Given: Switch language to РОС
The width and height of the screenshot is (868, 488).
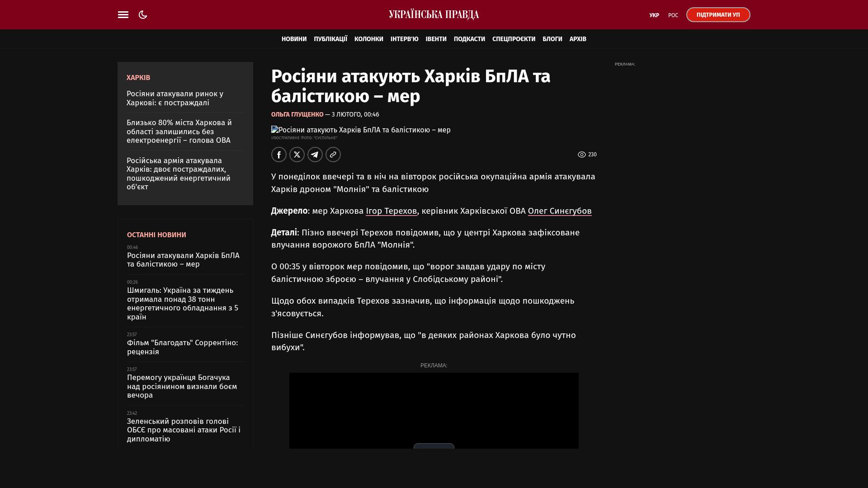Looking at the screenshot, I should [x=673, y=15].
